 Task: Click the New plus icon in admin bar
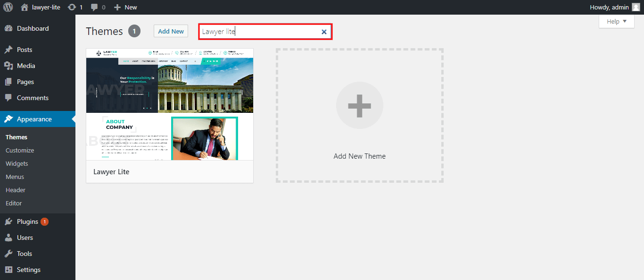pos(117,7)
